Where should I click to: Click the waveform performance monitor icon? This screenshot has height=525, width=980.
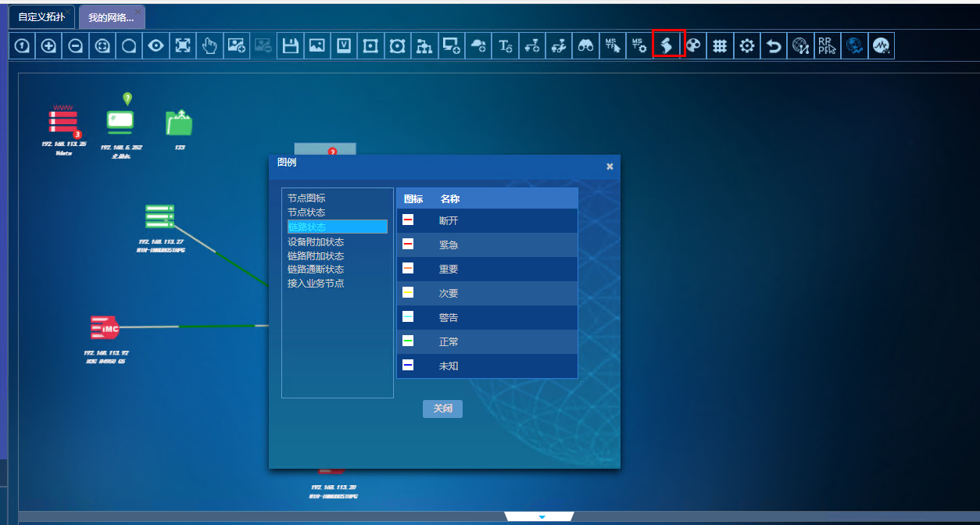click(881, 46)
